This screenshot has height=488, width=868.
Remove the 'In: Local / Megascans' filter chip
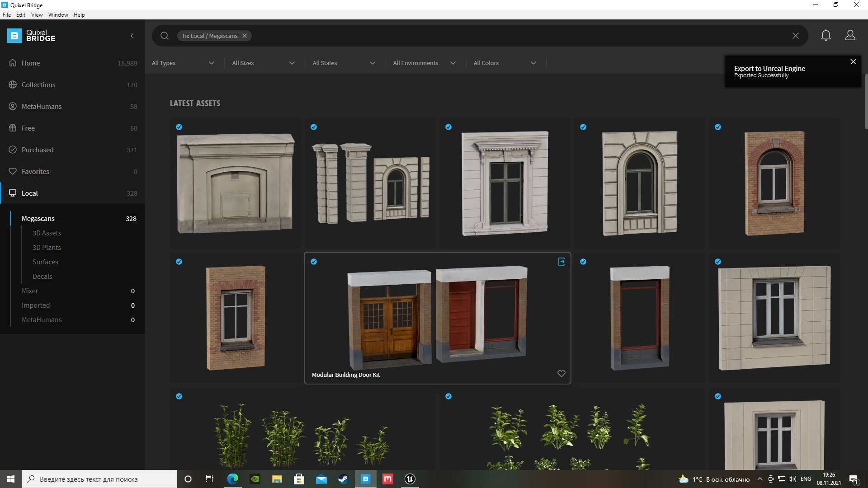tap(245, 36)
